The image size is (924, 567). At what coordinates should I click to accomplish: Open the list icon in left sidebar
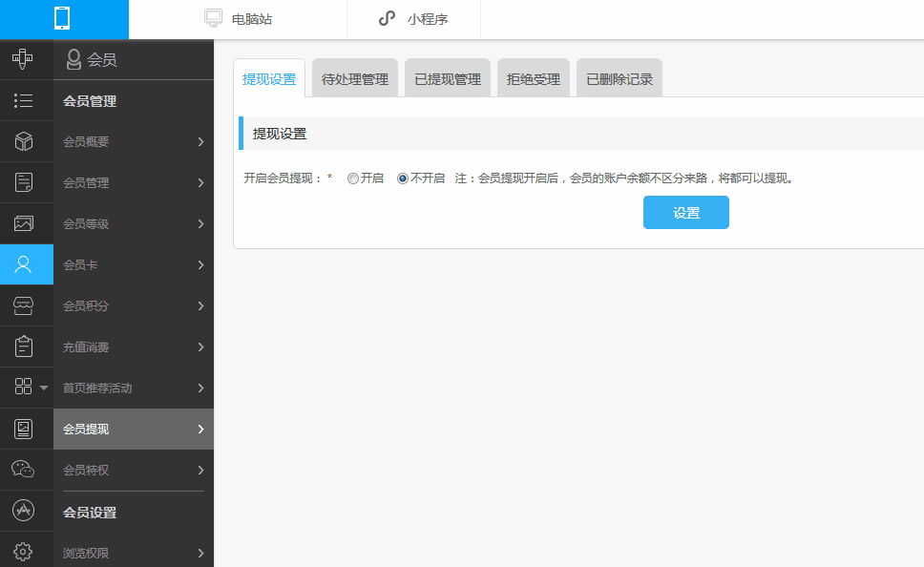click(23, 101)
